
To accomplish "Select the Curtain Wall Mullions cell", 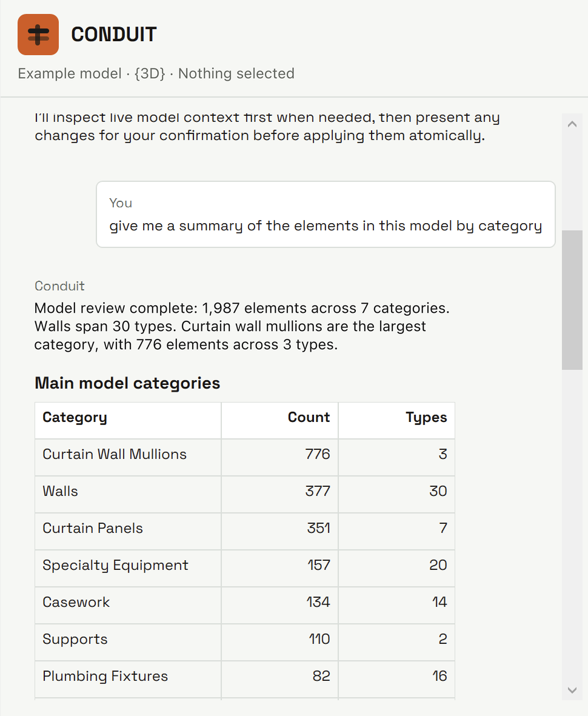I will coord(129,458).
